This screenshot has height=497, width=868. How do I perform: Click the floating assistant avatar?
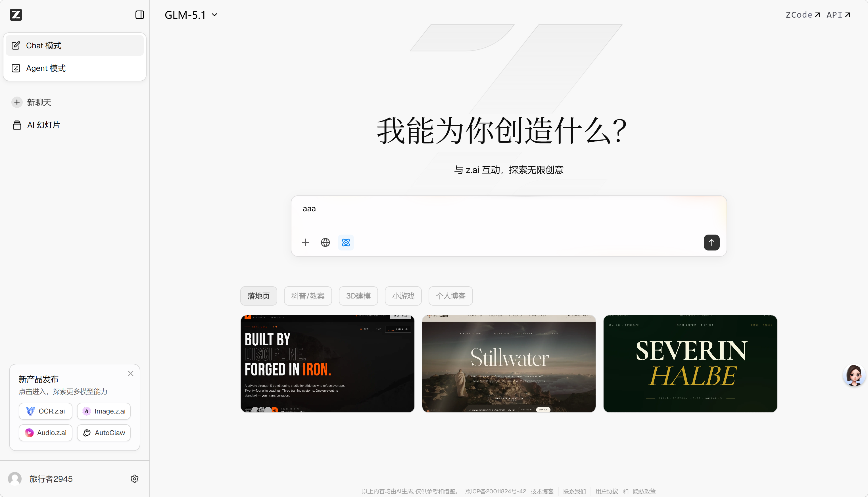coord(854,375)
